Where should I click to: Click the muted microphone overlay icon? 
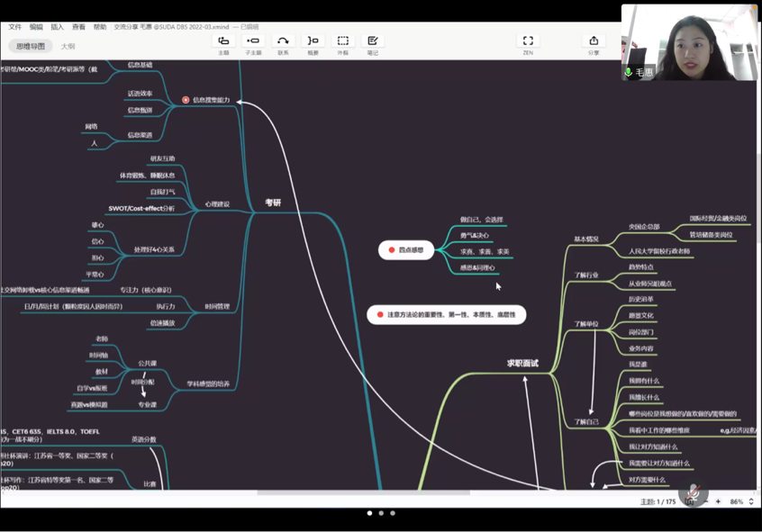[693, 493]
